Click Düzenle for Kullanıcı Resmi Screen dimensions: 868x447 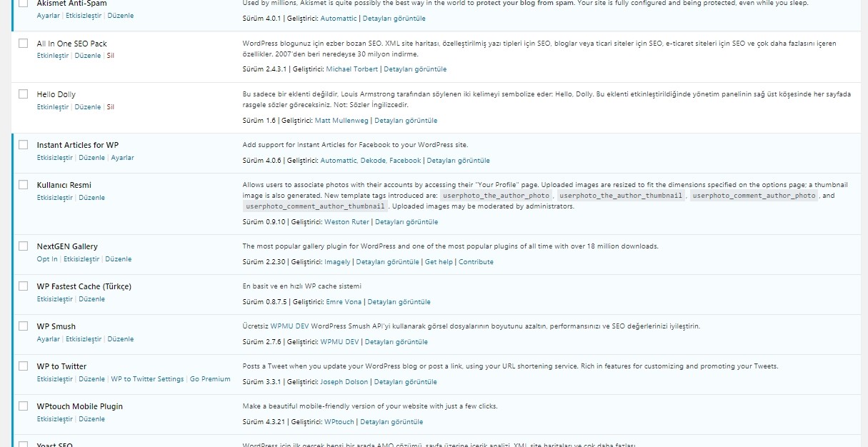coord(92,198)
